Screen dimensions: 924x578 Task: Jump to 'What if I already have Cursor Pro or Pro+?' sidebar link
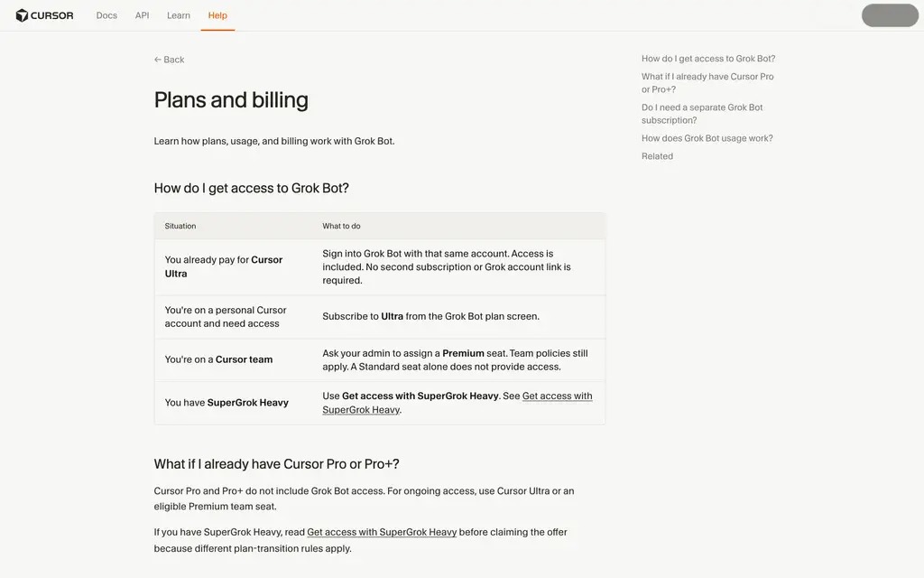(x=707, y=82)
